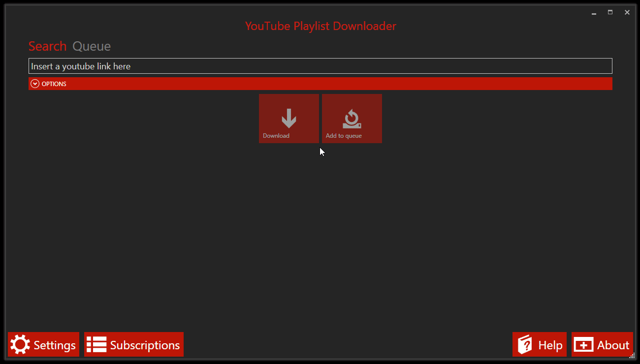Viewport: 640px width, 364px height.
Task: Select the Download arrow icon
Action: pyautogui.click(x=288, y=117)
